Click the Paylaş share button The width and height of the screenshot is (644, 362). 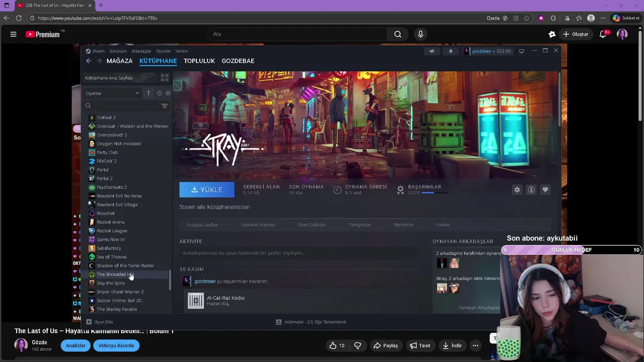click(385, 345)
